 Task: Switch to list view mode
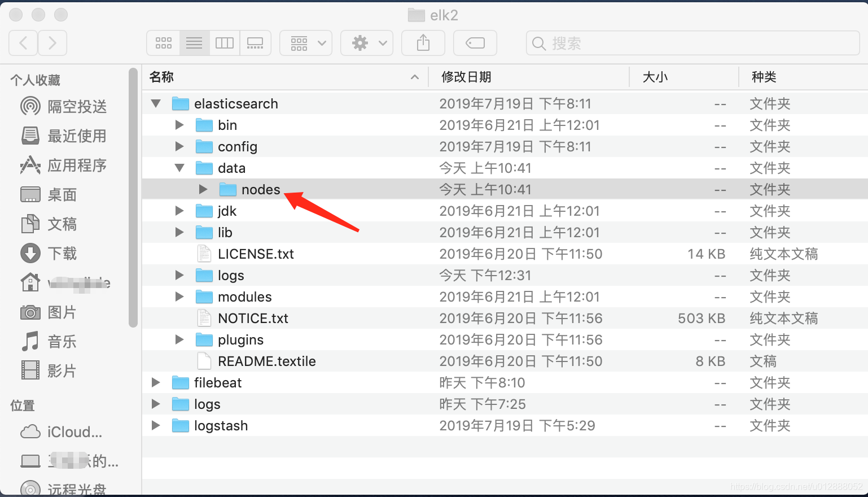[x=194, y=43]
